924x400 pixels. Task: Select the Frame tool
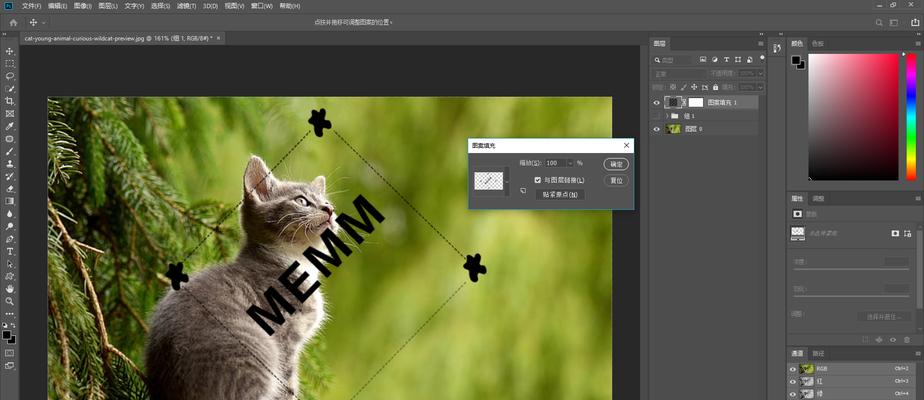click(x=9, y=114)
